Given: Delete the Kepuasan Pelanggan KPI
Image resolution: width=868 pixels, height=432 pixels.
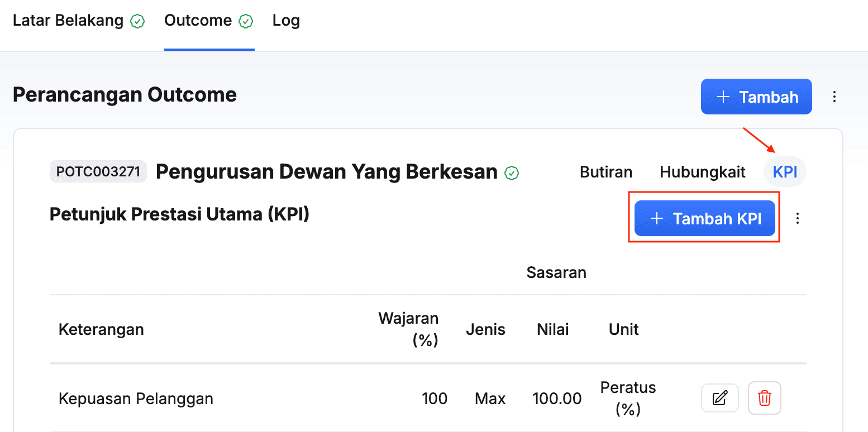Looking at the screenshot, I should [764, 399].
